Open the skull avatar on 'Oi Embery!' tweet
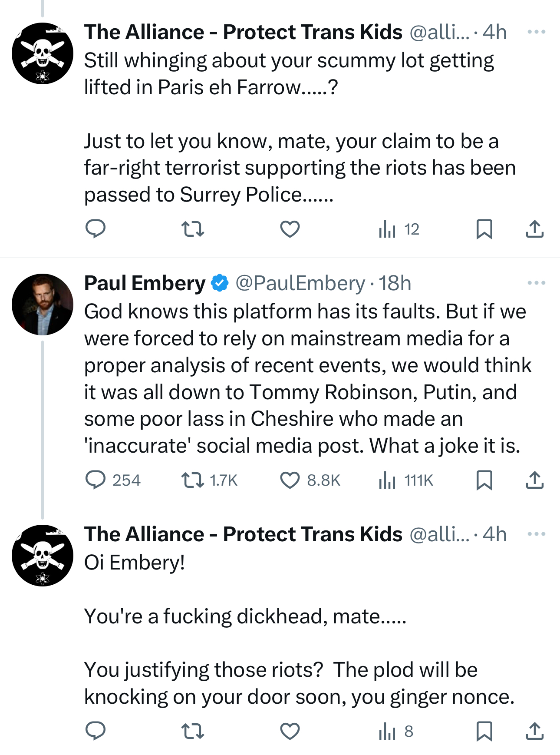Viewport: 560px width, 755px height. click(x=43, y=555)
